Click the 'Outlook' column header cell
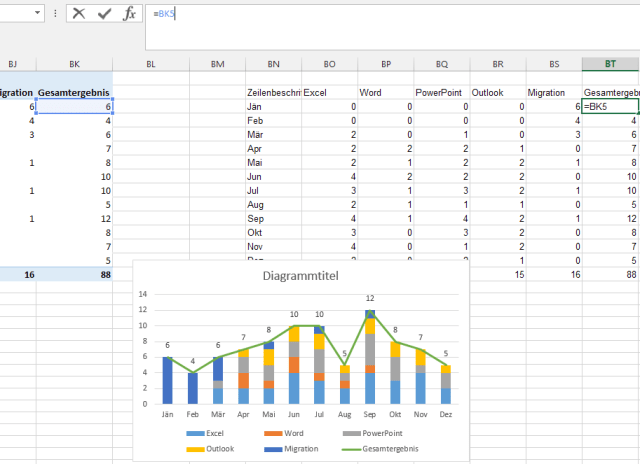This screenshot has width=640, height=464. (498, 93)
